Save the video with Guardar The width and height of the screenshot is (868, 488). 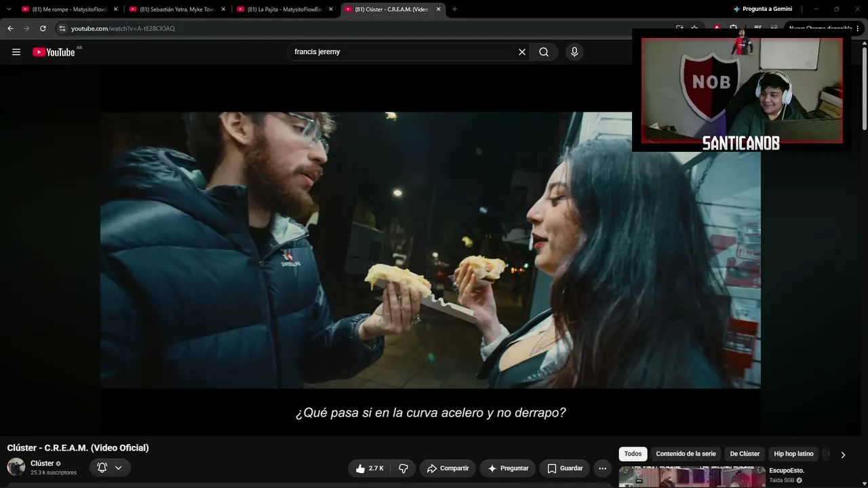tap(565, 468)
